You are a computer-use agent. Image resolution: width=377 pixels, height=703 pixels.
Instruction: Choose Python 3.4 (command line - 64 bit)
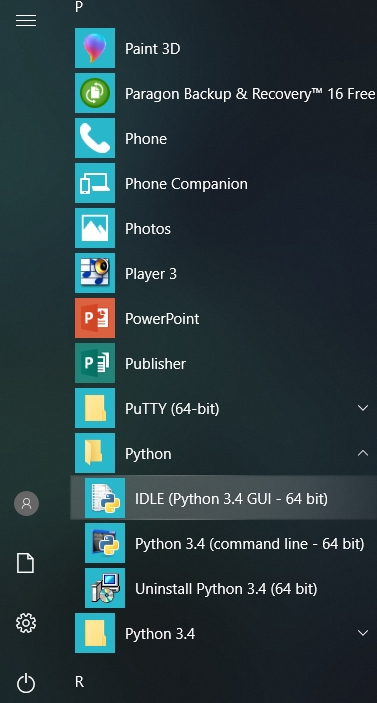coord(224,543)
